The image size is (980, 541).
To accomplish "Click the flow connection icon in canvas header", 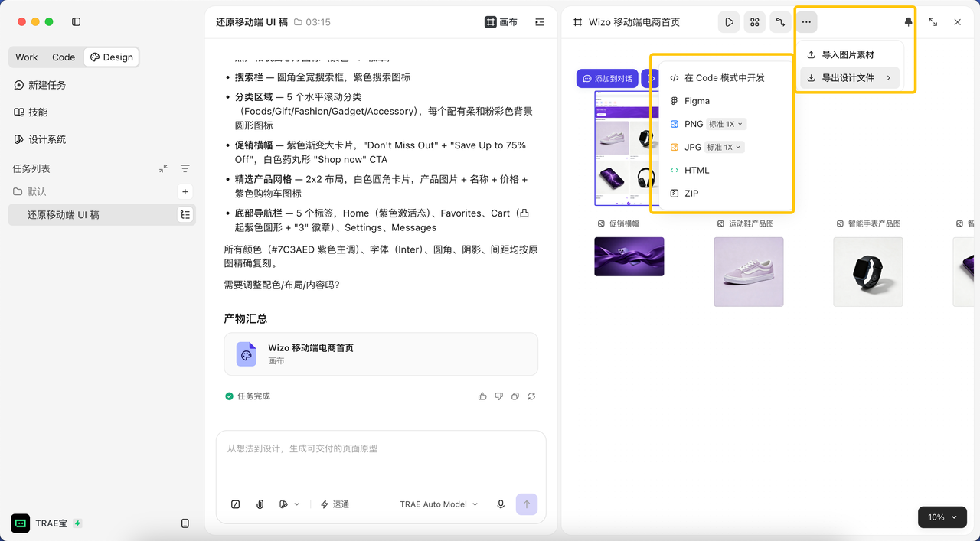I will point(780,22).
